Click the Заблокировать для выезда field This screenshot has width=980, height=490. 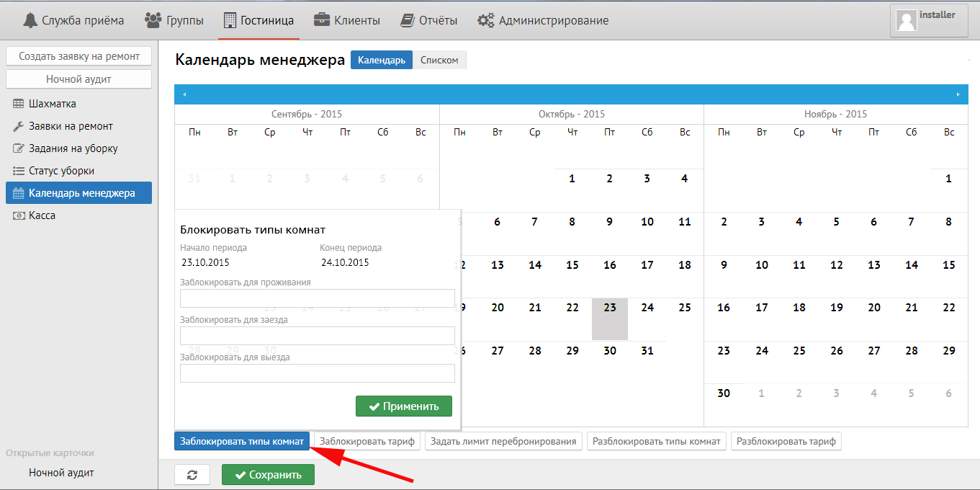[318, 373]
